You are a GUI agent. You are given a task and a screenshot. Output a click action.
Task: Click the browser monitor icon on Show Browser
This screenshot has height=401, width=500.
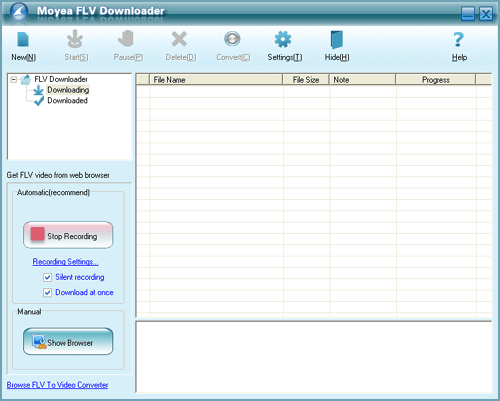39,342
